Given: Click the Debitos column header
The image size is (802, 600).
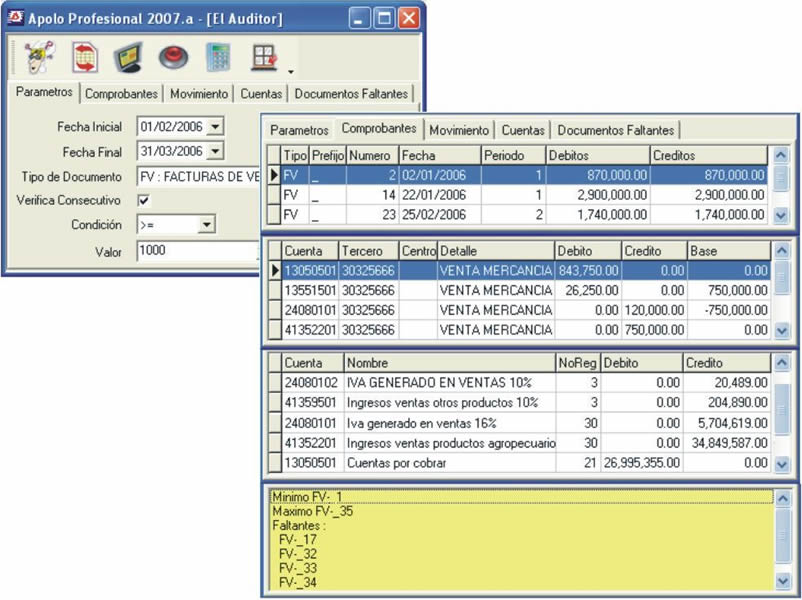Looking at the screenshot, I should [x=598, y=155].
